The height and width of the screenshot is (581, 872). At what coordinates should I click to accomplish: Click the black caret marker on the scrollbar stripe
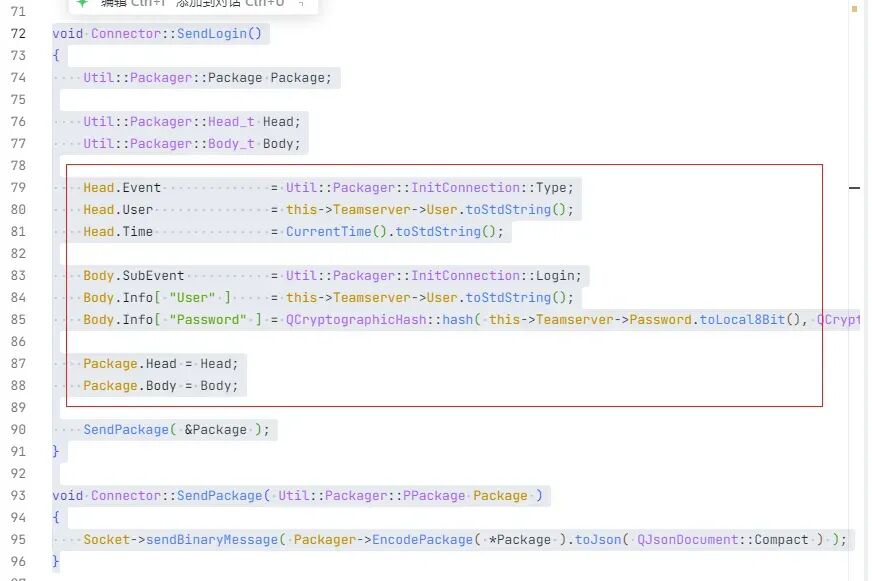tap(854, 188)
